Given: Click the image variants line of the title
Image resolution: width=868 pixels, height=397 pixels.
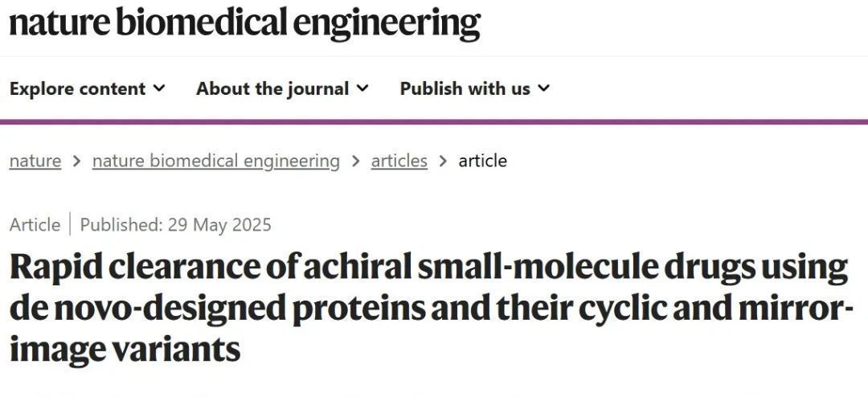Looking at the screenshot, I should 125,350.
